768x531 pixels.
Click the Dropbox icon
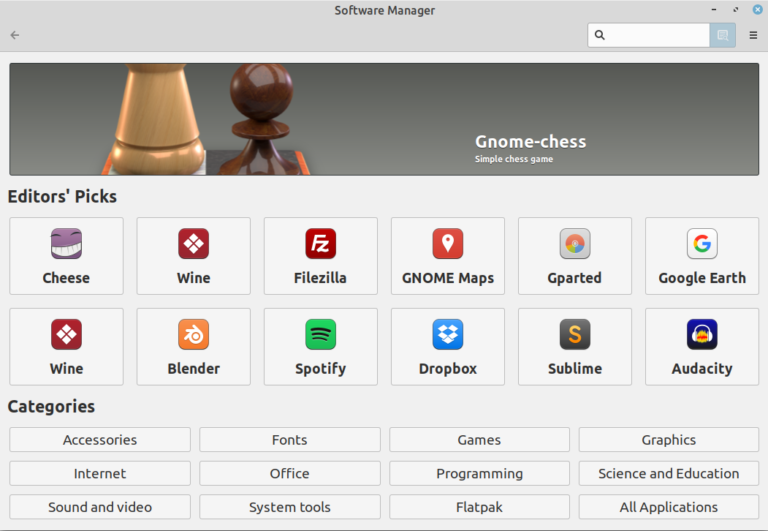pos(447,334)
